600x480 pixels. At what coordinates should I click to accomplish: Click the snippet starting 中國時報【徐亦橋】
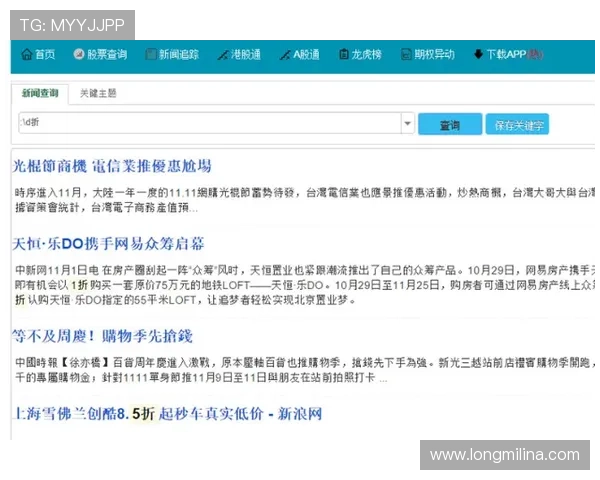tap(305, 370)
